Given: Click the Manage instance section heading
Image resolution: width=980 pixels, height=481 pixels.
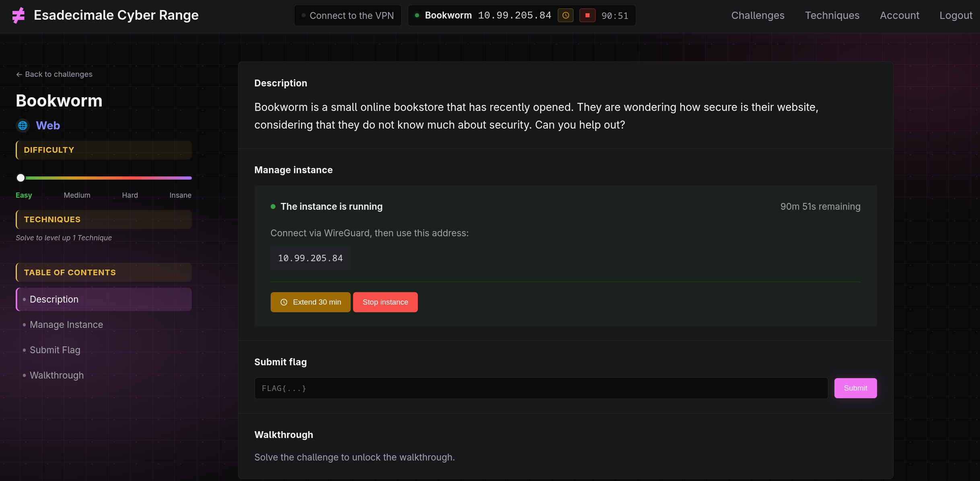Looking at the screenshot, I should point(293,170).
